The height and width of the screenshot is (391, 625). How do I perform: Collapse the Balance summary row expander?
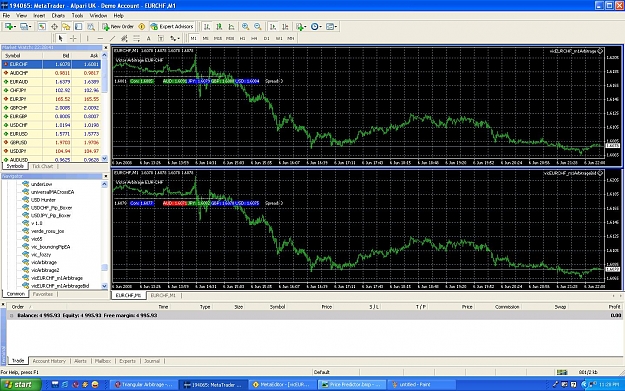point(12,315)
